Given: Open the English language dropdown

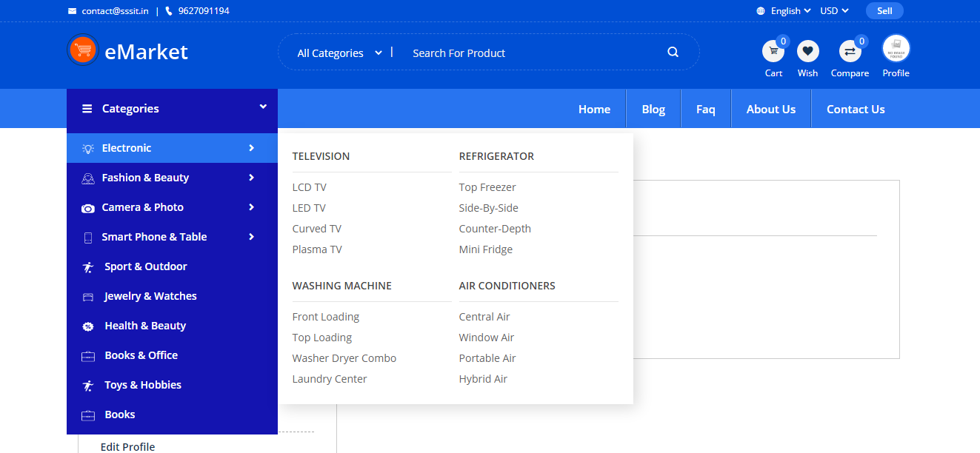Looking at the screenshot, I should 790,11.
